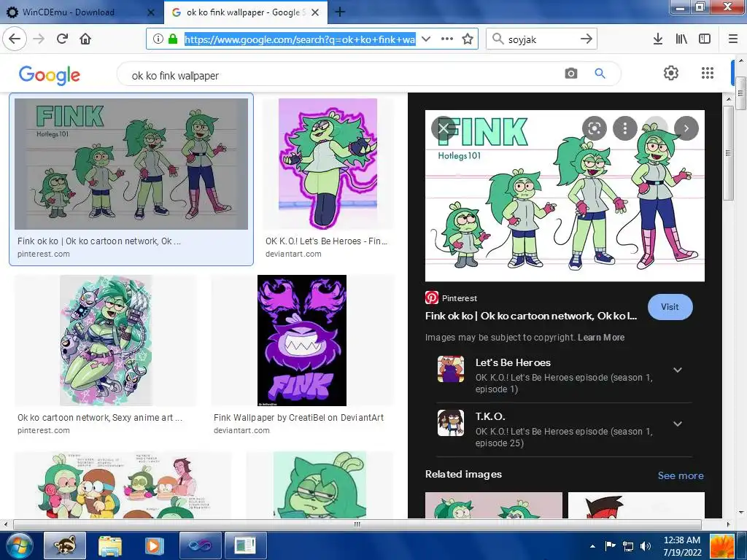Toggle the sidebar view
The width and height of the screenshot is (747, 560).
tap(705, 39)
